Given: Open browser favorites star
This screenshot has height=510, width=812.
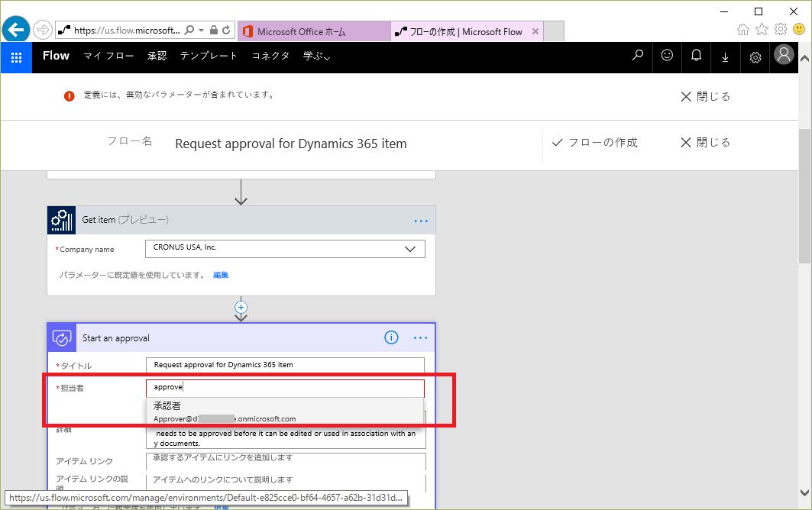Looking at the screenshot, I should [762, 30].
